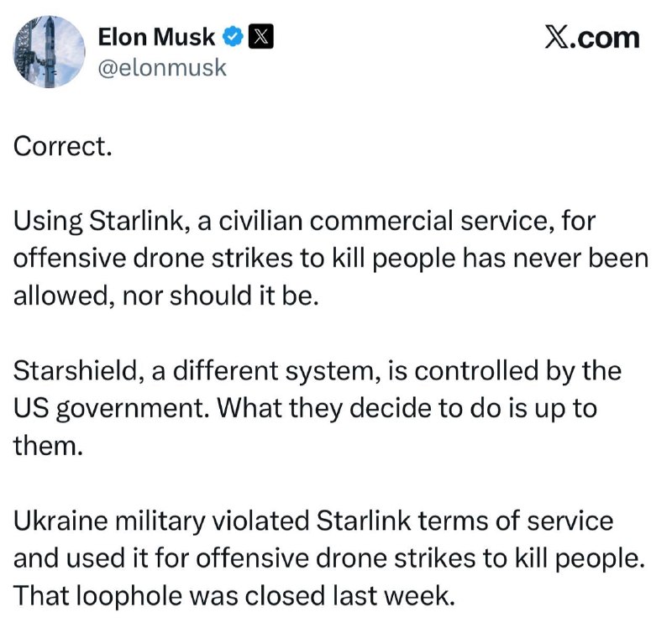Screen dimensions: 672x644
Task: Click the @elonmusk handle
Action: click(x=162, y=68)
